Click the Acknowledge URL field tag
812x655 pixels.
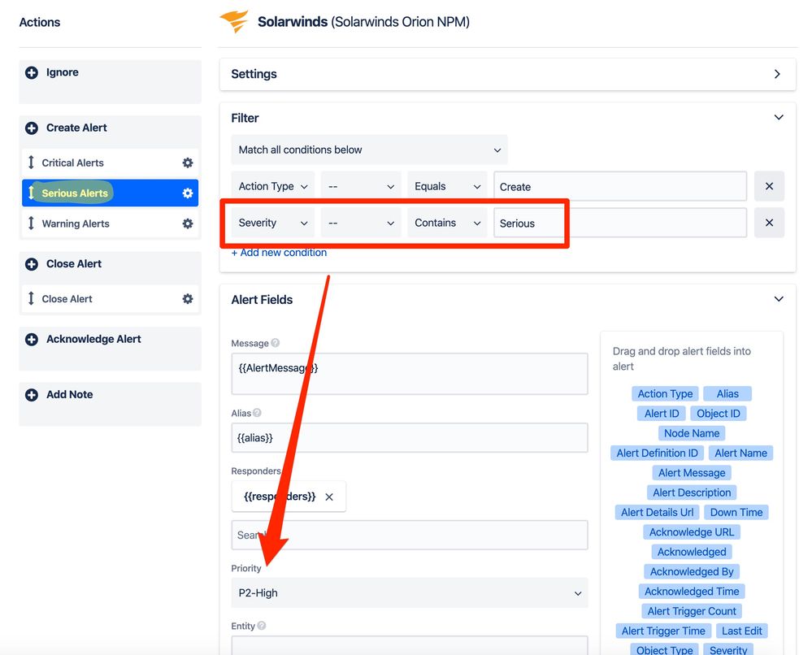point(692,531)
